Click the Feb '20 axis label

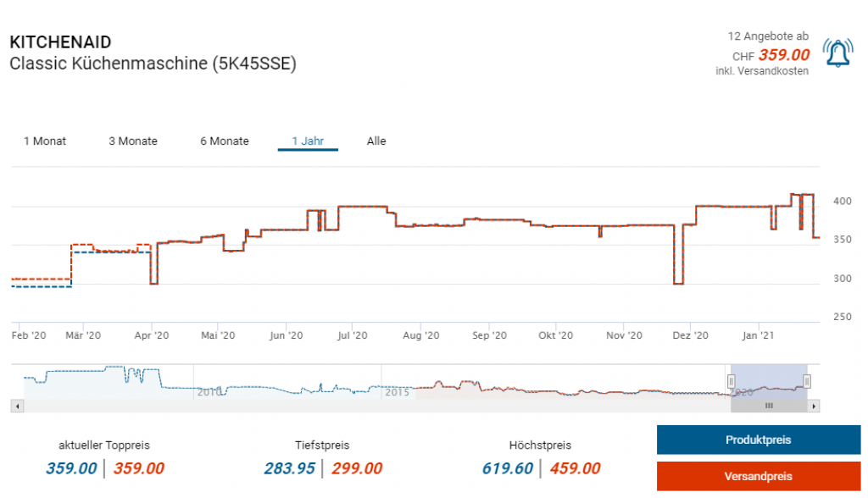pos(29,335)
